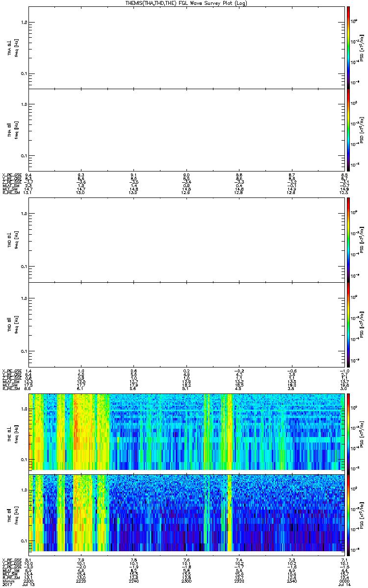Click the '1.0' frequency tick of the THD B∥ panel
Screen dimensions: 368x588
coord(24,298)
